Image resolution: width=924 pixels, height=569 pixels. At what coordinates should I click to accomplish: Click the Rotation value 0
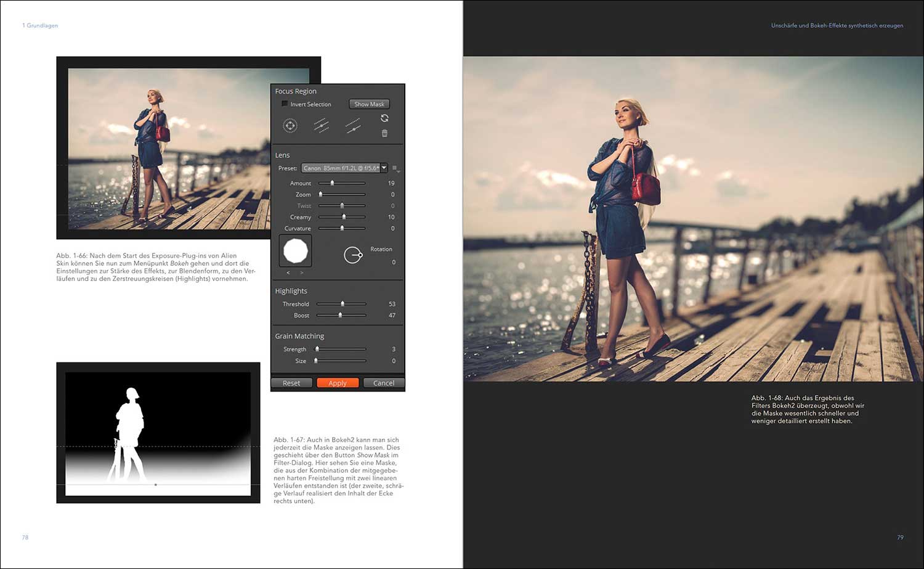click(x=394, y=262)
